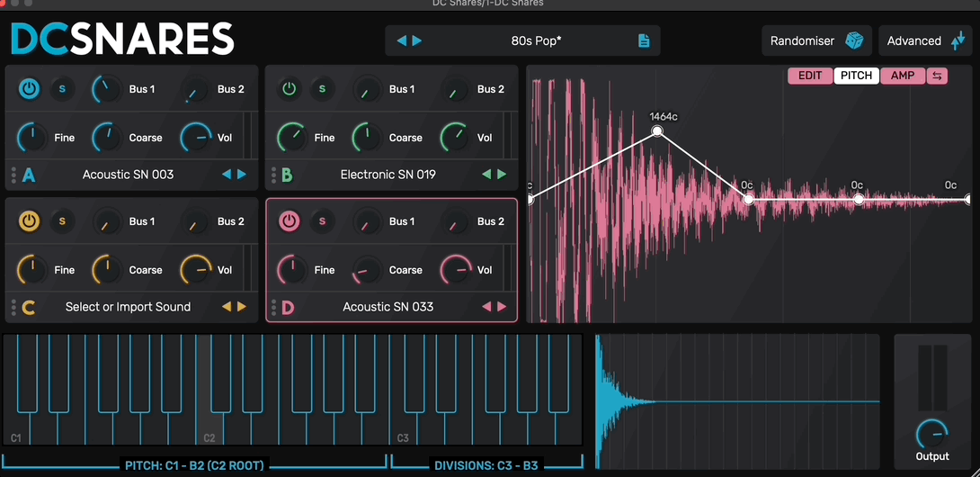
Task: Switch to the PITCH tab
Action: [856, 76]
